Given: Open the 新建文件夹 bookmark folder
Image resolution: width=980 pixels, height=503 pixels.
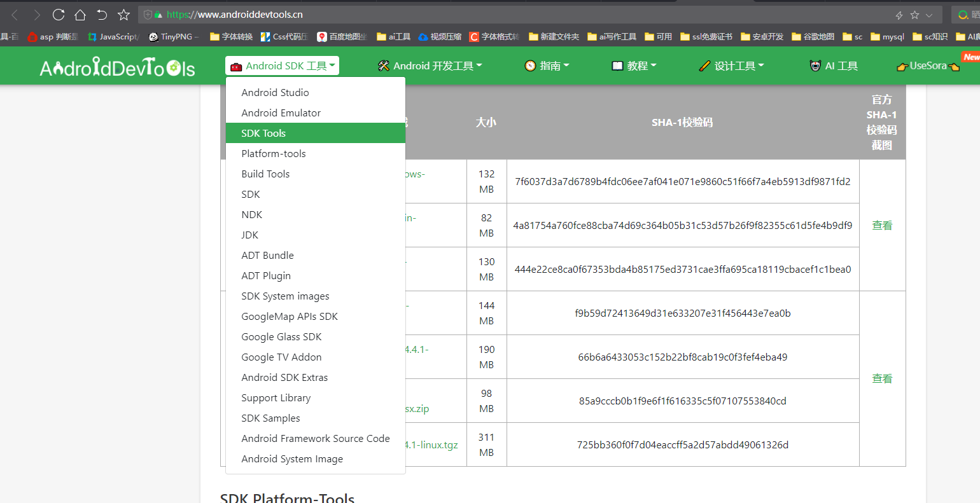Looking at the screenshot, I should tap(554, 37).
